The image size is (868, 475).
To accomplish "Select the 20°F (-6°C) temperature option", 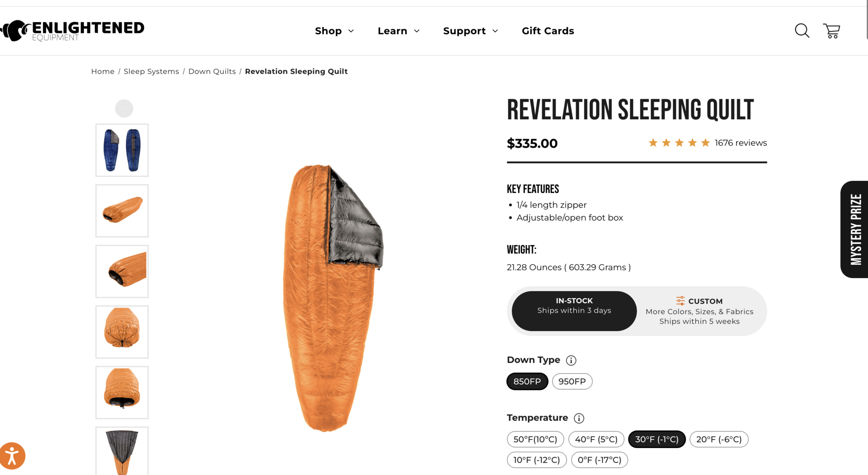I will point(719,439).
